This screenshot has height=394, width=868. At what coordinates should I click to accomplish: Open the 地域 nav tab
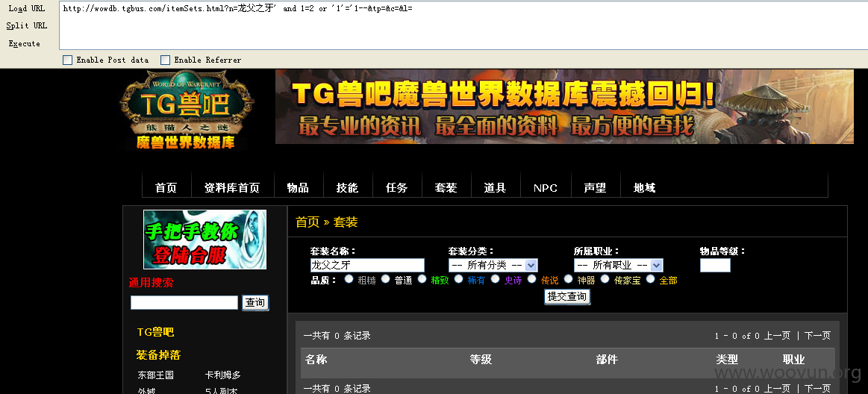pyautogui.click(x=644, y=187)
